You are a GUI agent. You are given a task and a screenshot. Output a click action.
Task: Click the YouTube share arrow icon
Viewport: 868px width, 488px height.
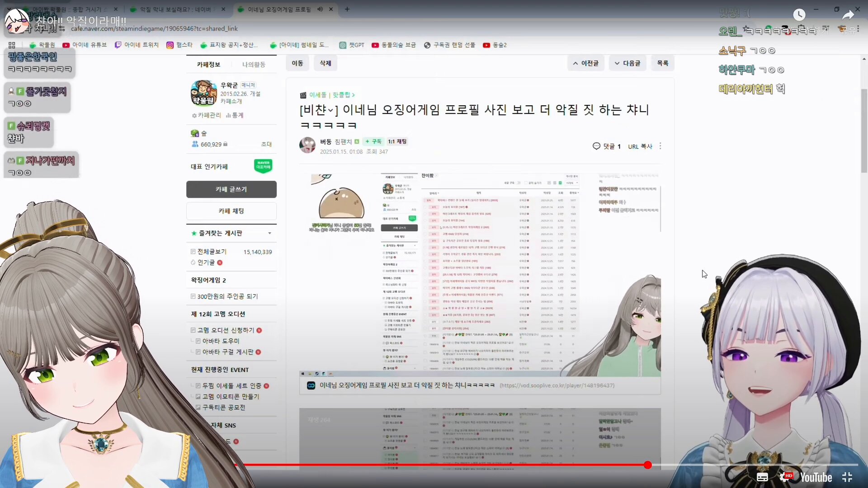(x=848, y=15)
